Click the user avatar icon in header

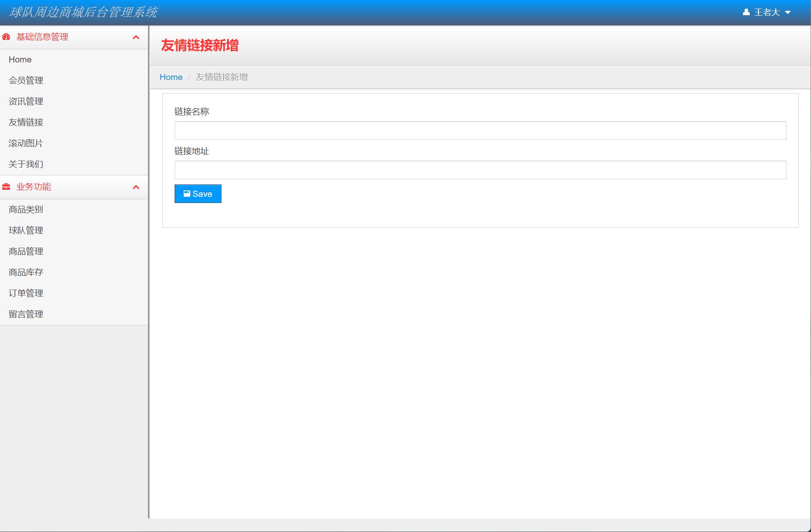[746, 12]
